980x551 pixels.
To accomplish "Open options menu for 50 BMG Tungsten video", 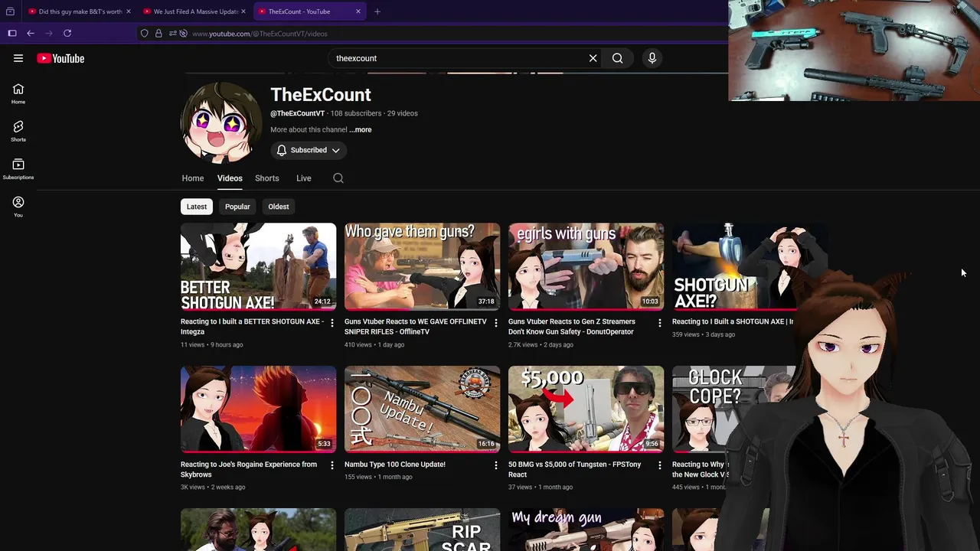I will (659, 465).
